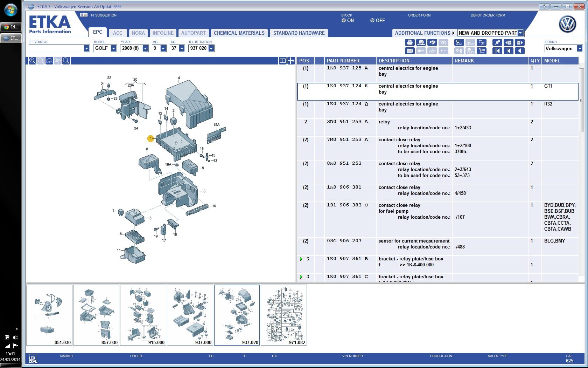This screenshot has height=368, width=588.
Task: Click the move-divider arrows icon
Action: click(291, 61)
